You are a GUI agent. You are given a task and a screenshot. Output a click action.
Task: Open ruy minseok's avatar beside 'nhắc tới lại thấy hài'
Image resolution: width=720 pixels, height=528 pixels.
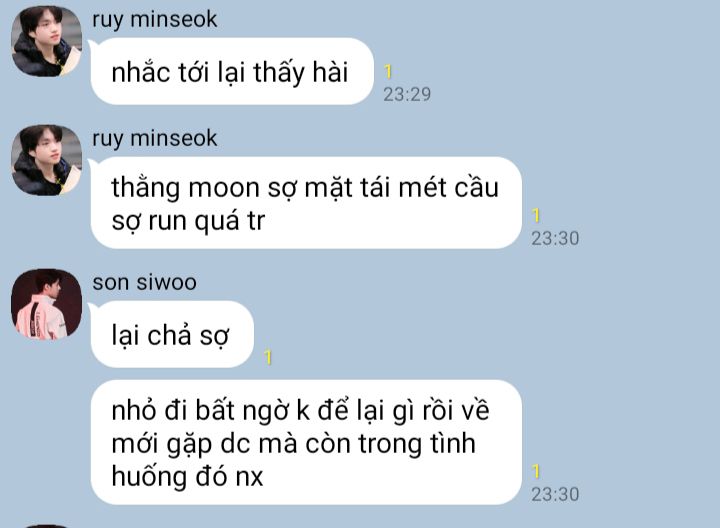(46, 41)
